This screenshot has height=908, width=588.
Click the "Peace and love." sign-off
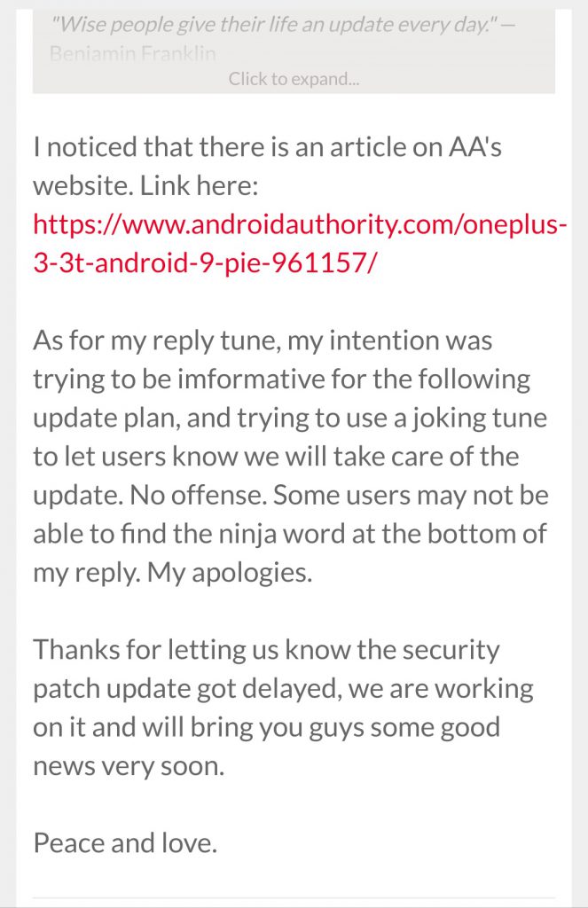point(125,843)
